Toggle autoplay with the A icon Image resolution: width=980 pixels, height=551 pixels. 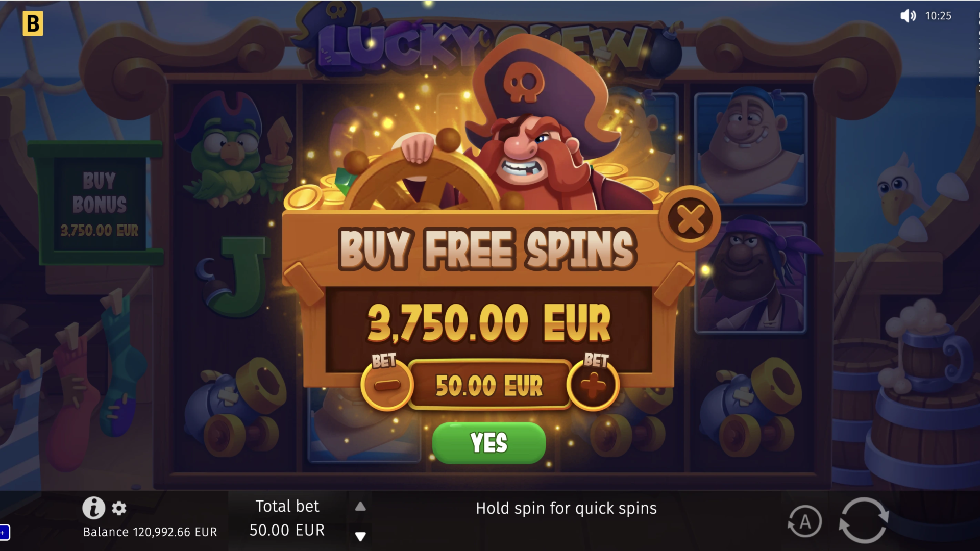(804, 521)
